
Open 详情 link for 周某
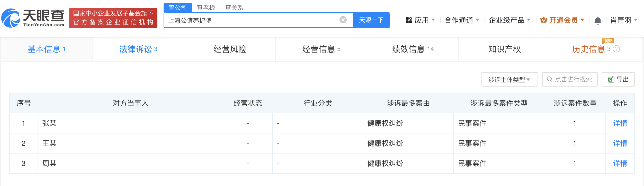pyautogui.click(x=620, y=163)
